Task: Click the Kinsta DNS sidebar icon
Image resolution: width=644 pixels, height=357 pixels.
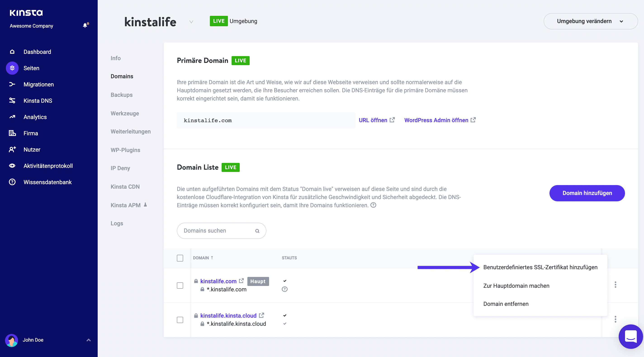Action: (x=12, y=101)
